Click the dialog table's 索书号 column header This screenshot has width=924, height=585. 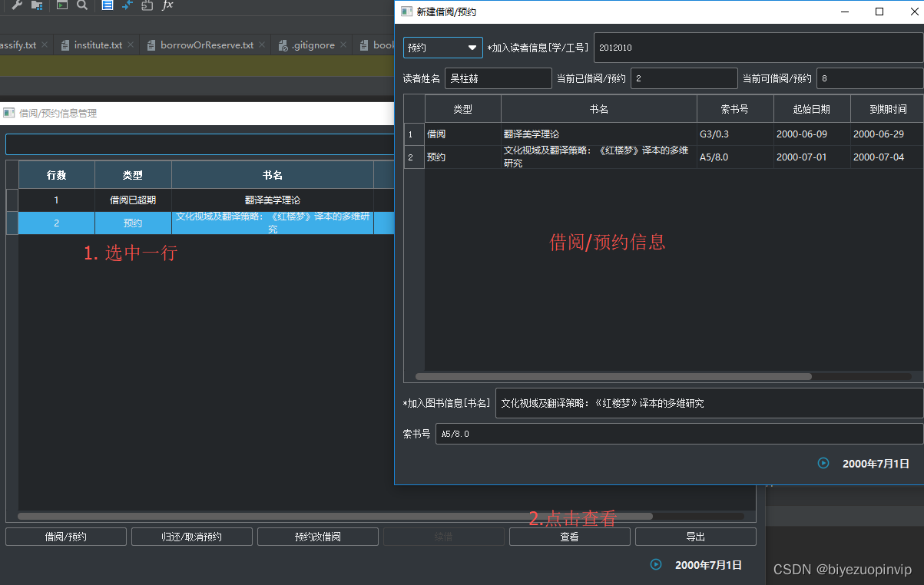coord(735,109)
